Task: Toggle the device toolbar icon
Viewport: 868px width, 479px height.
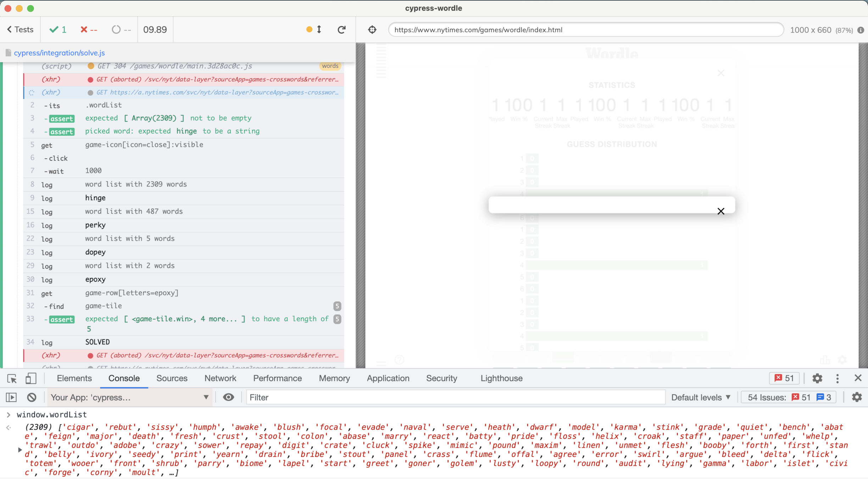Action: [31, 379]
